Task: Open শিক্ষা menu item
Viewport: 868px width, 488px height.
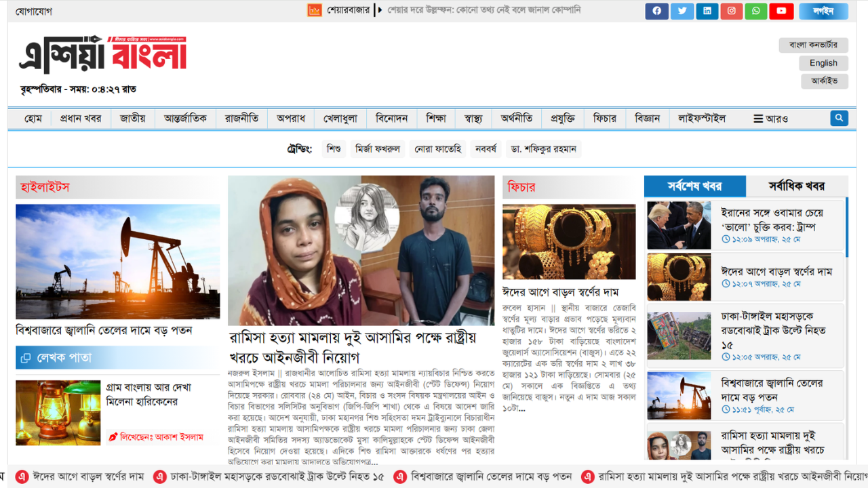Action: (x=436, y=119)
